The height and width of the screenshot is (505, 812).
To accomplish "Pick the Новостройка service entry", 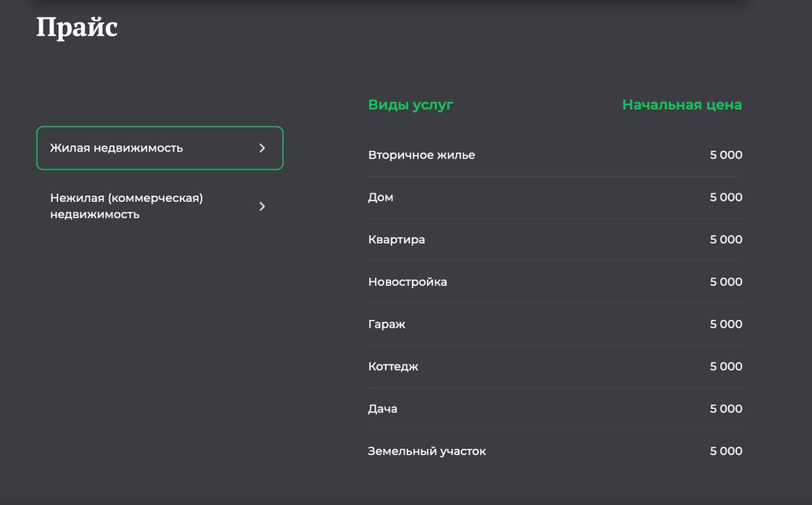I will (407, 282).
